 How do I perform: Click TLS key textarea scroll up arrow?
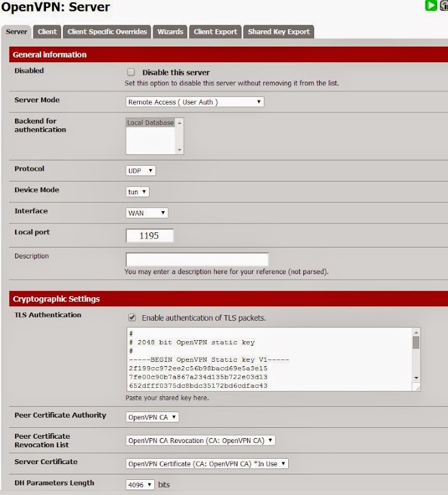pyautogui.click(x=416, y=332)
